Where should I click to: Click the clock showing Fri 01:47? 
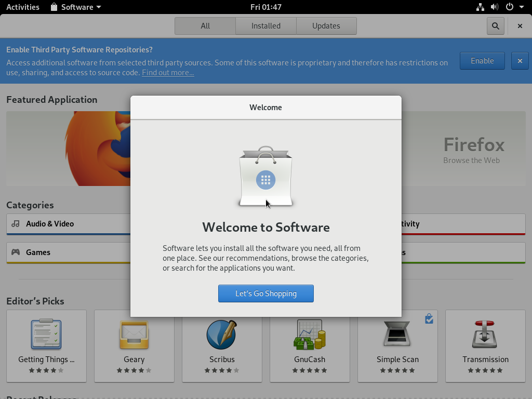pyautogui.click(x=266, y=7)
